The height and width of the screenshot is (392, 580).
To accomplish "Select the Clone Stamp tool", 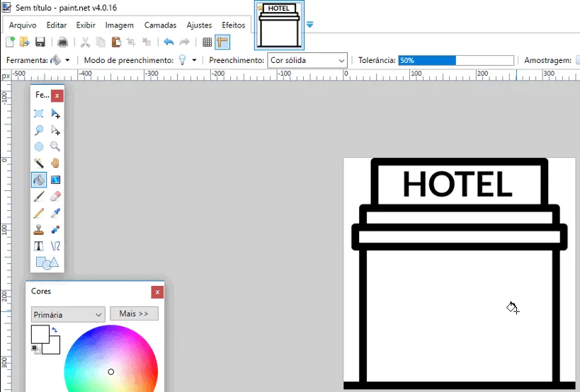I will point(39,229).
